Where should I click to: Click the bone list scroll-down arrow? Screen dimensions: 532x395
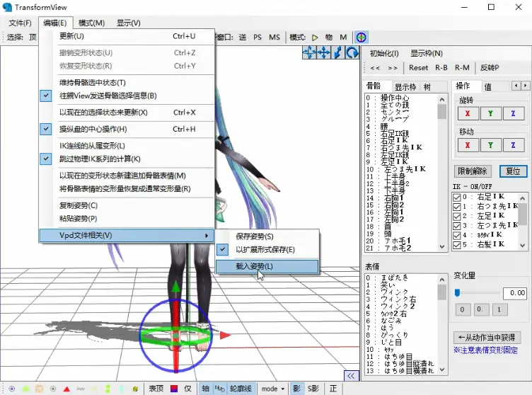(441, 247)
